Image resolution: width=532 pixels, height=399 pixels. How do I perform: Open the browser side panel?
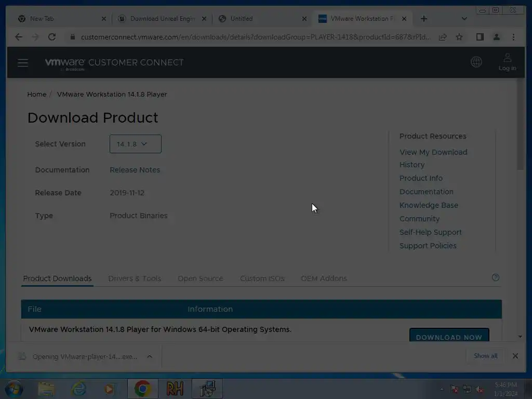point(480,37)
